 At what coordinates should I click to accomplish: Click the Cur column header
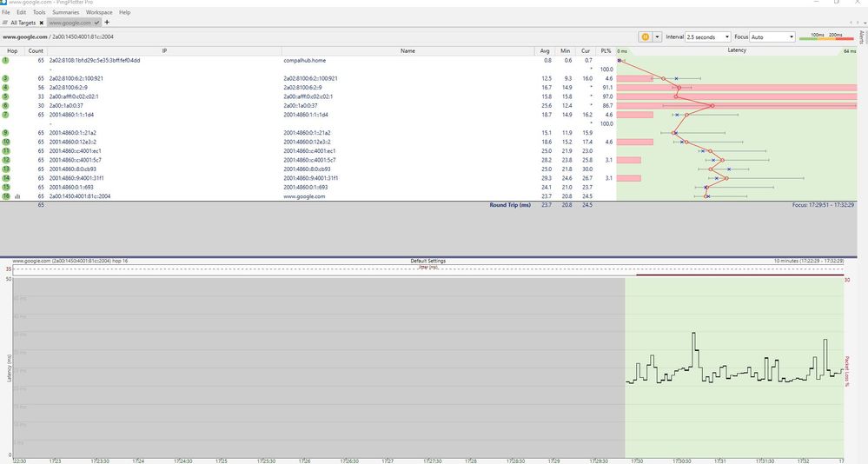pyautogui.click(x=586, y=51)
